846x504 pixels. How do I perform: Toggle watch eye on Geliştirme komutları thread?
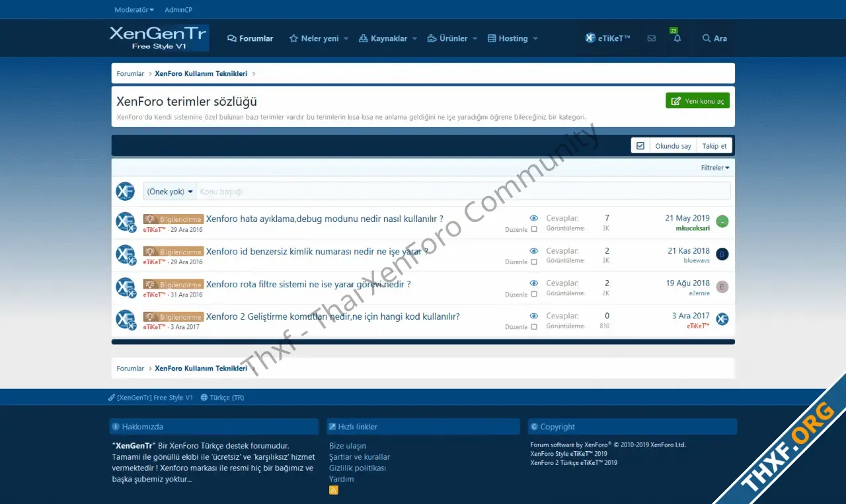tap(534, 316)
